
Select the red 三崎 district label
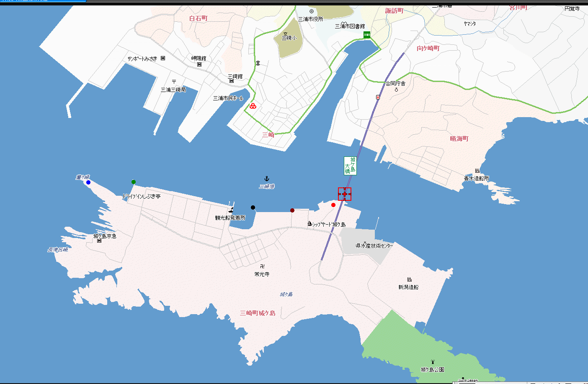(268, 135)
